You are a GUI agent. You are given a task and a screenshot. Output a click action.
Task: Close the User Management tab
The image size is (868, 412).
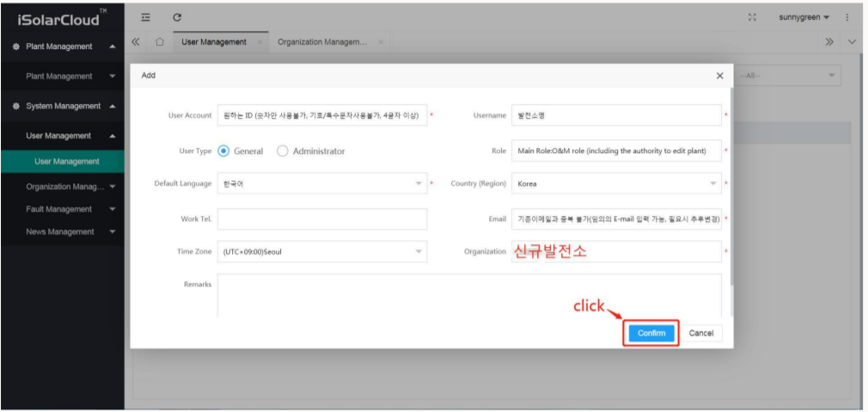pos(260,42)
